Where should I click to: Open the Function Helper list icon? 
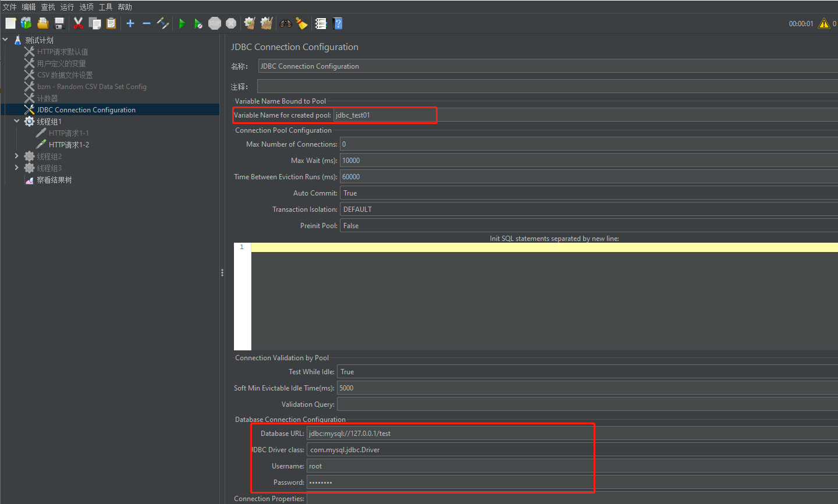321,23
